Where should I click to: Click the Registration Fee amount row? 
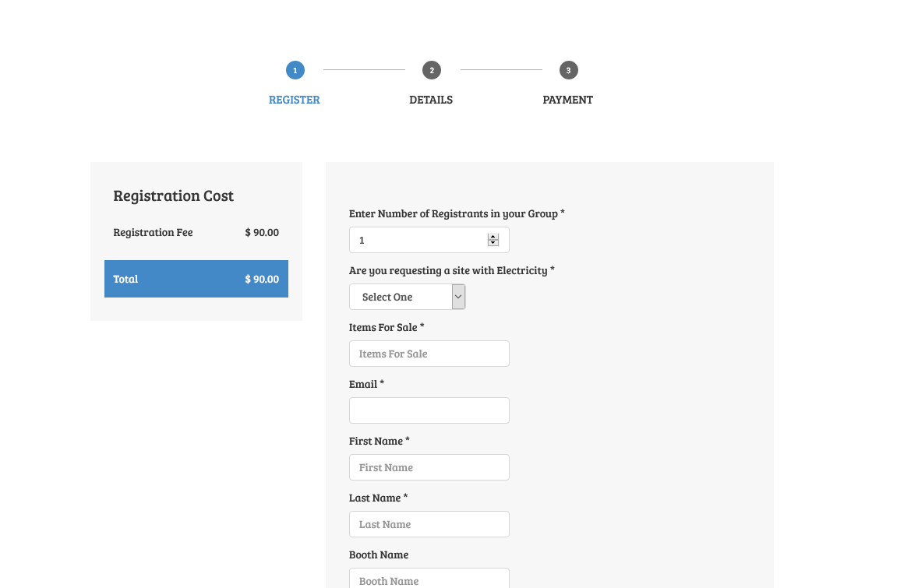(x=196, y=232)
